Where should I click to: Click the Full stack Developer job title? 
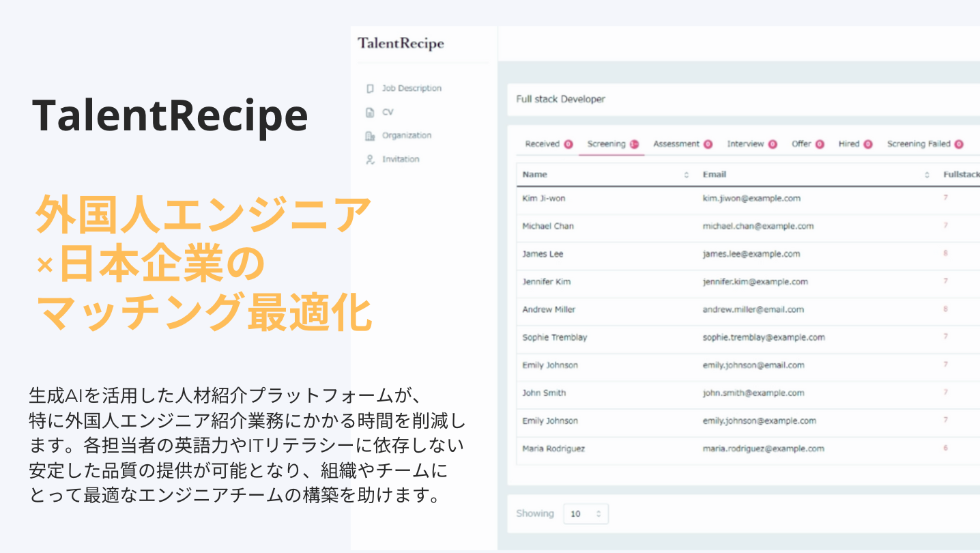pyautogui.click(x=560, y=100)
